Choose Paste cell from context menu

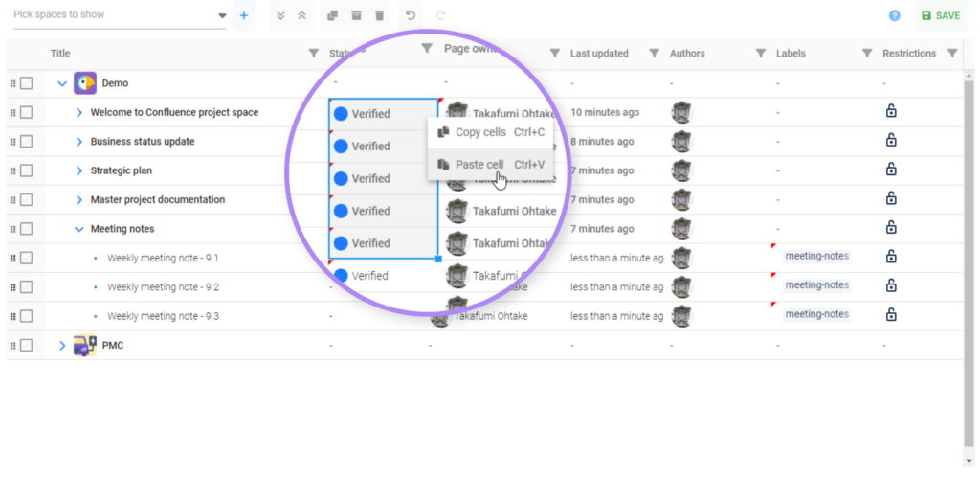point(491,165)
